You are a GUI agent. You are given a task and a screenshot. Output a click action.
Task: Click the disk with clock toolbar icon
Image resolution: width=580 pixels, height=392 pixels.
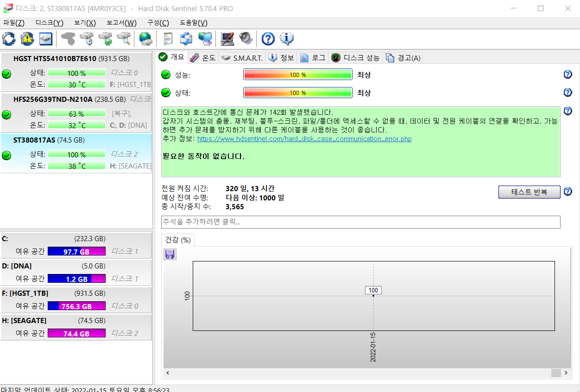click(87, 38)
